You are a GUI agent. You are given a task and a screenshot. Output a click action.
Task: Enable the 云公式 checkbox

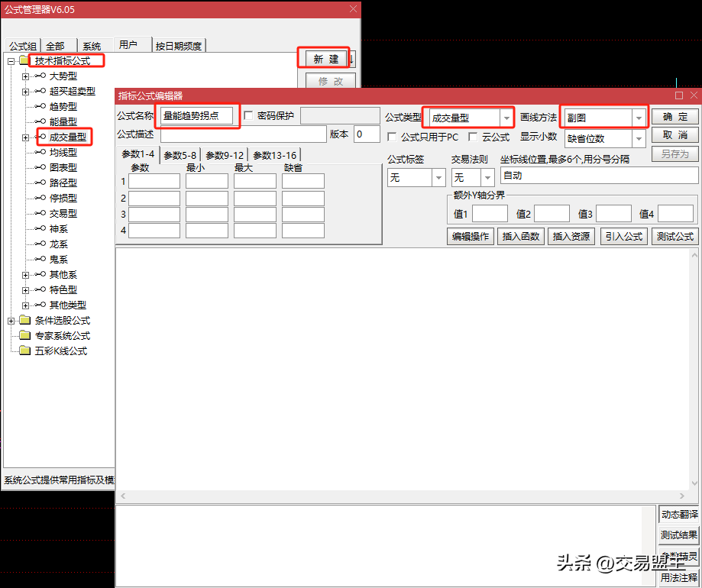(x=473, y=137)
